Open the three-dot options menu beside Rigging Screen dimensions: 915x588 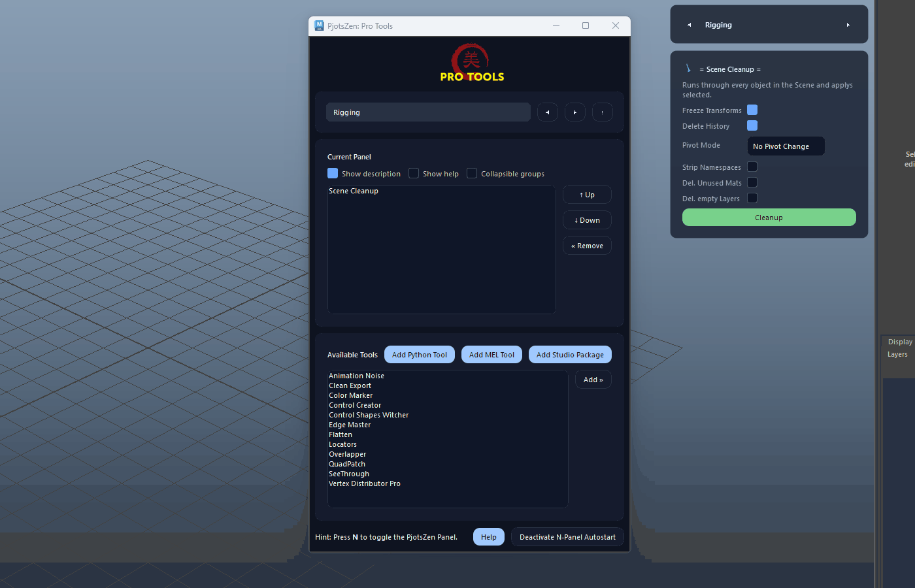tap(602, 112)
